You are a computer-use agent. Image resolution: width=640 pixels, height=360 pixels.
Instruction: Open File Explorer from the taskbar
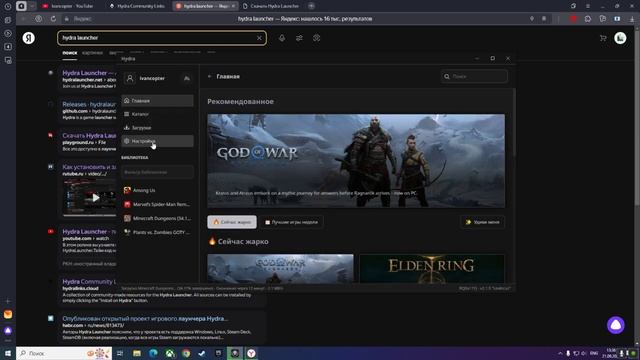(x=137, y=353)
